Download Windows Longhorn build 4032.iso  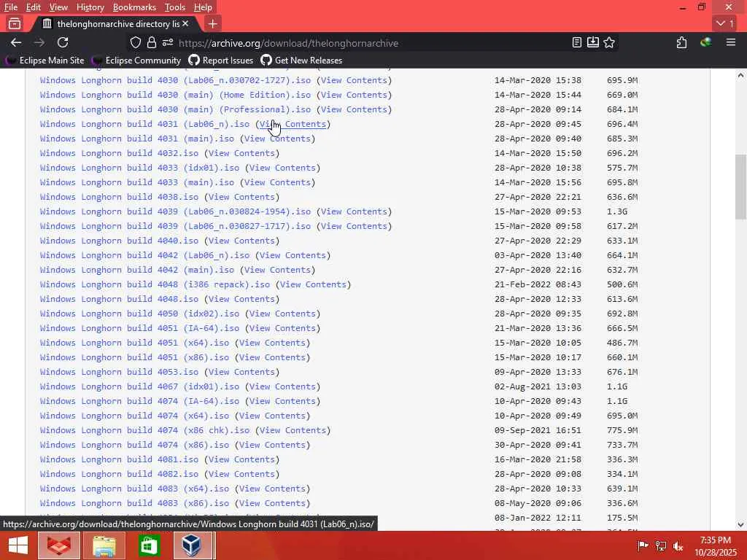(119, 153)
